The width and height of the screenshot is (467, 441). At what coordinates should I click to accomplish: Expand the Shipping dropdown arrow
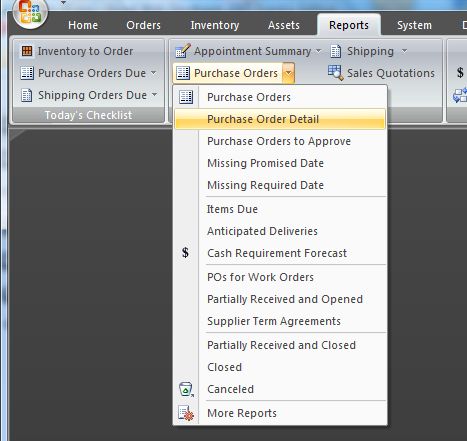tap(404, 51)
